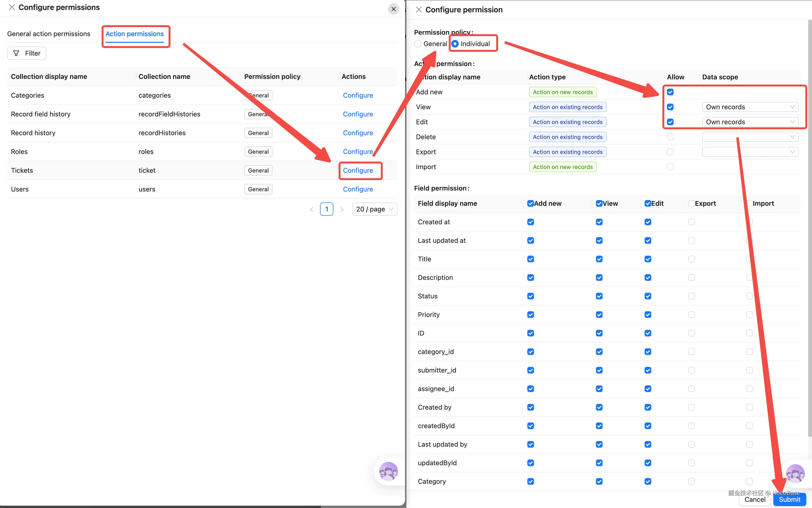This screenshot has width=812, height=508.
Task: Go to next page arrow in pagination
Action: (342, 209)
